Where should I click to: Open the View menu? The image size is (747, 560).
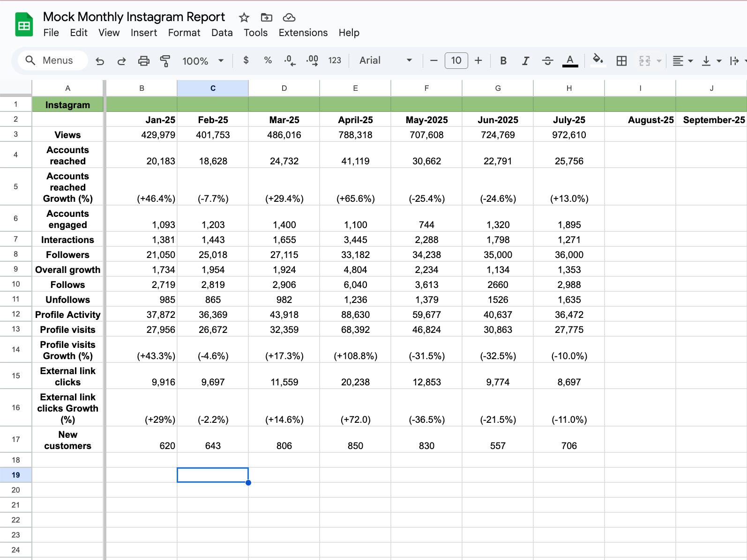[109, 33]
